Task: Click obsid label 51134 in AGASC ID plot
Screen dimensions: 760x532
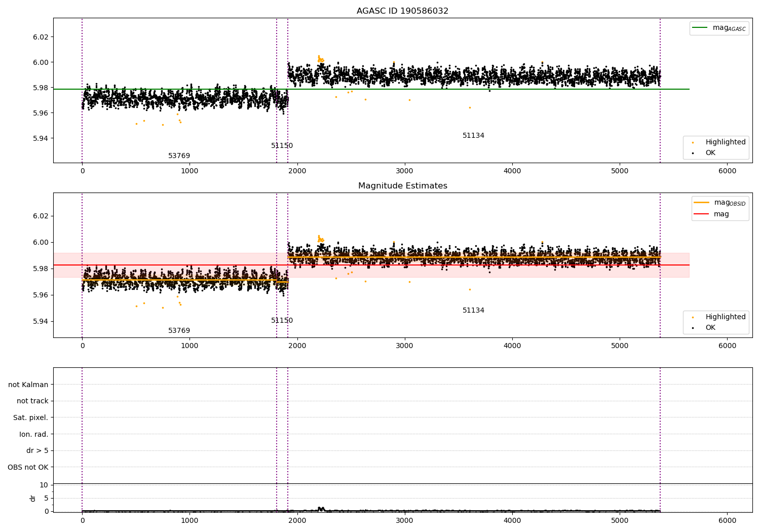Action: click(x=473, y=136)
